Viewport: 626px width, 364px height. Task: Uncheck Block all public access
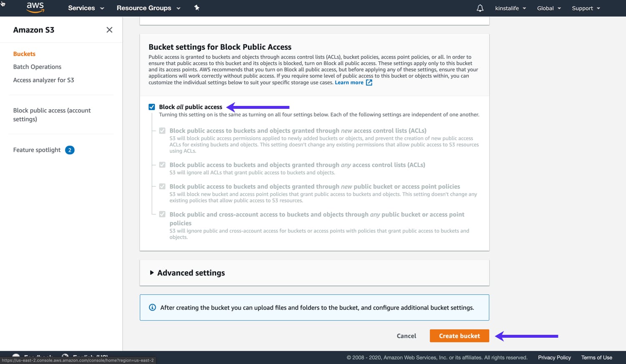point(152,107)
